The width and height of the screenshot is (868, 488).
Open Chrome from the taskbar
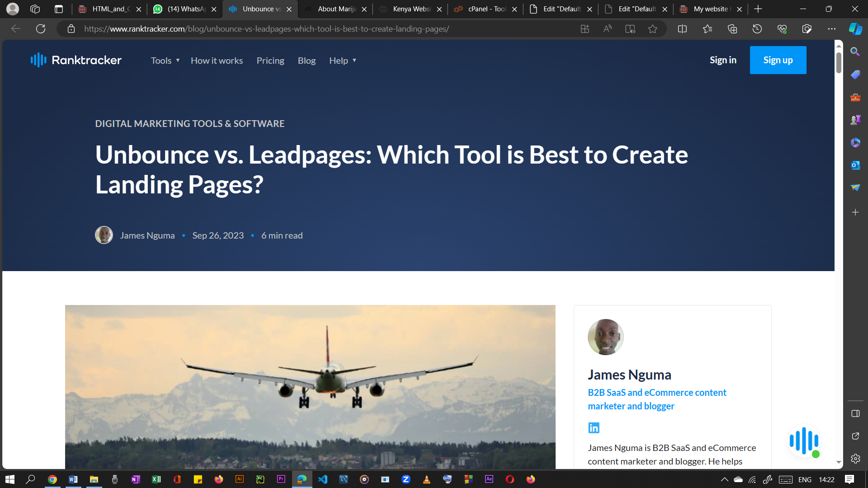point(52,479)
